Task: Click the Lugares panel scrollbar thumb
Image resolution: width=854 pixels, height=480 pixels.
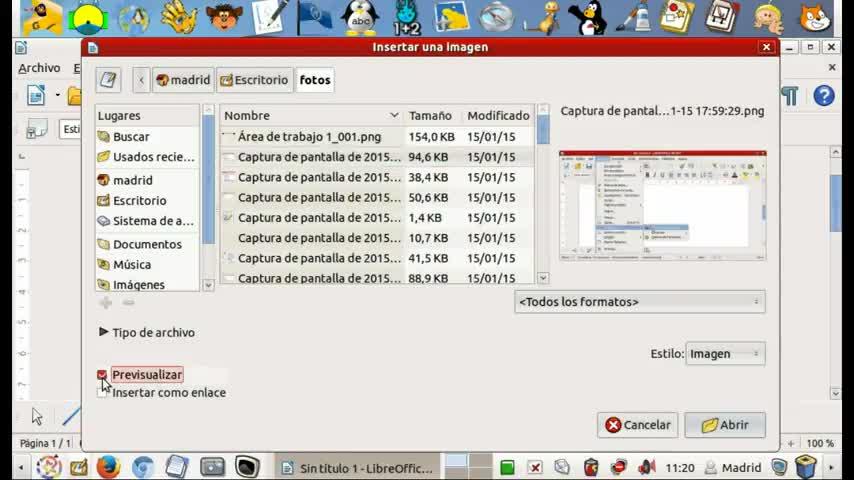Action: tap(208, 180)
